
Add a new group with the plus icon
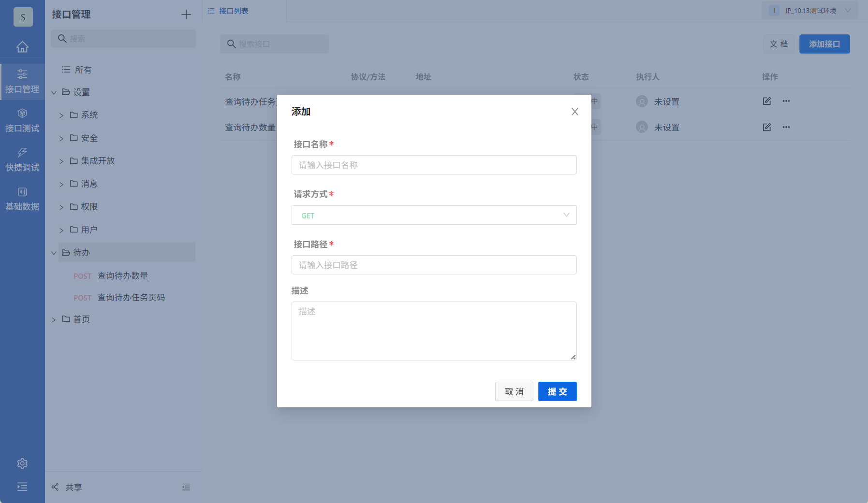click(x=186, y=14)
